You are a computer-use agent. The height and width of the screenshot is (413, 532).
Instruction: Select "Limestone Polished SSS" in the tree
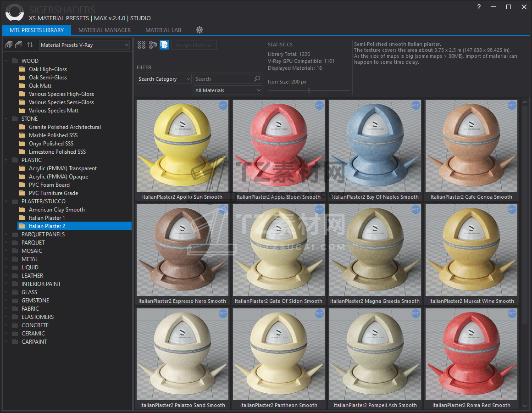[x=57, y=152]
